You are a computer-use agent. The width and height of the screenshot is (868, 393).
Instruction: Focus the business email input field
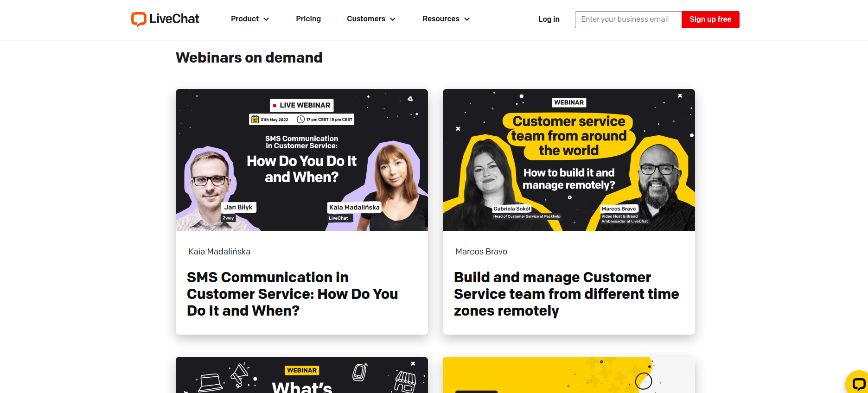tap(628, 19)
